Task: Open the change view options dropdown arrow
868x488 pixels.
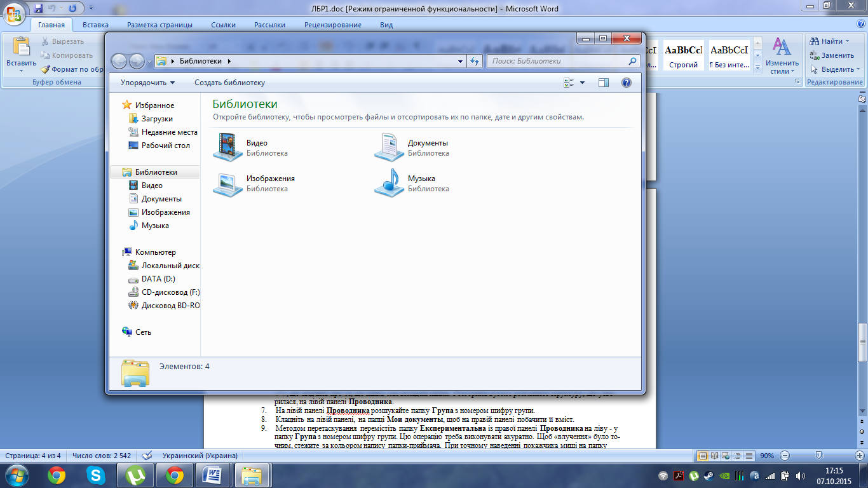Action: point(582,83)
